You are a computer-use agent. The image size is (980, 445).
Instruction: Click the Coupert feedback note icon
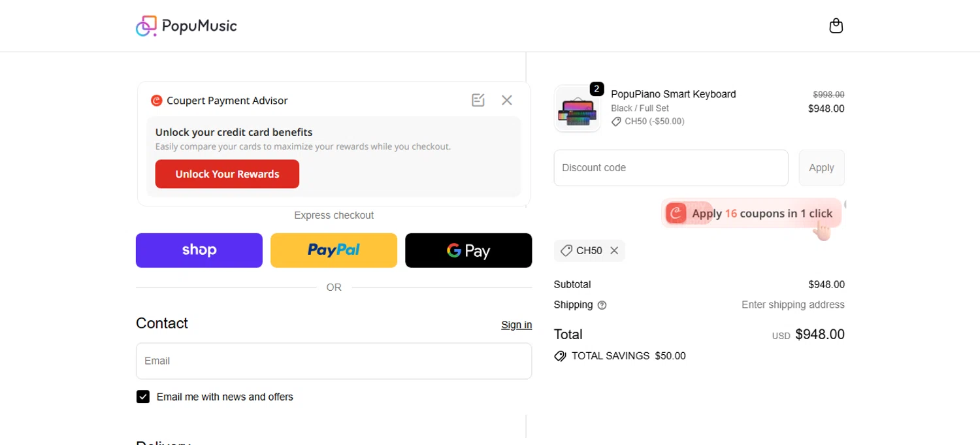tap(478, 100)
